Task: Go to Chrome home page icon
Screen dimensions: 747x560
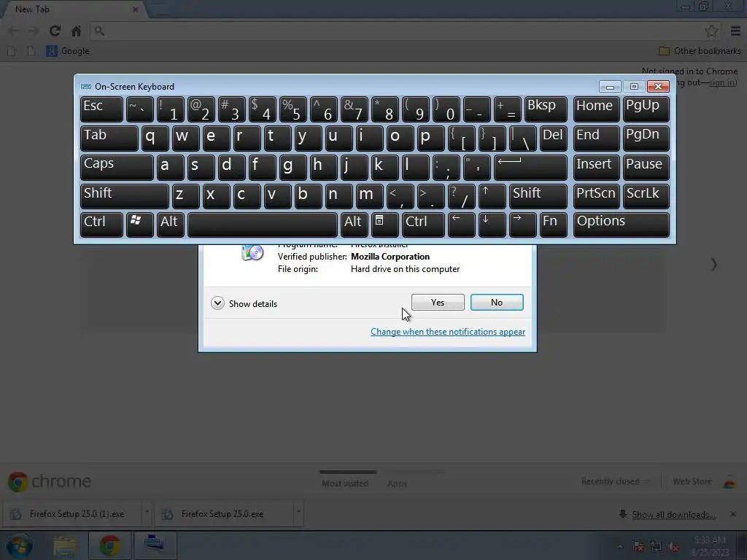Action: click(76, 31)
